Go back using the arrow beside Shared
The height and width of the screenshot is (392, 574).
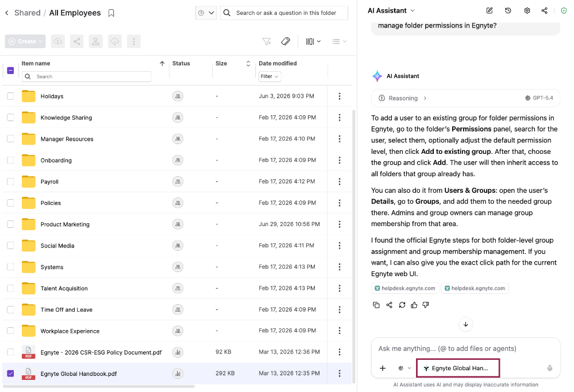[6, 13]
